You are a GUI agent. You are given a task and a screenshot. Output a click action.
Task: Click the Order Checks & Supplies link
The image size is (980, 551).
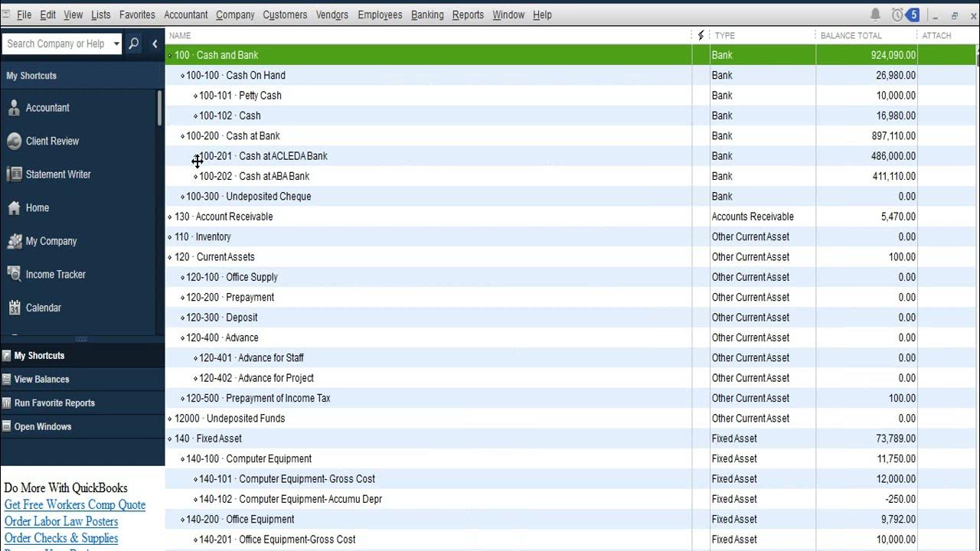pos(61,539)
